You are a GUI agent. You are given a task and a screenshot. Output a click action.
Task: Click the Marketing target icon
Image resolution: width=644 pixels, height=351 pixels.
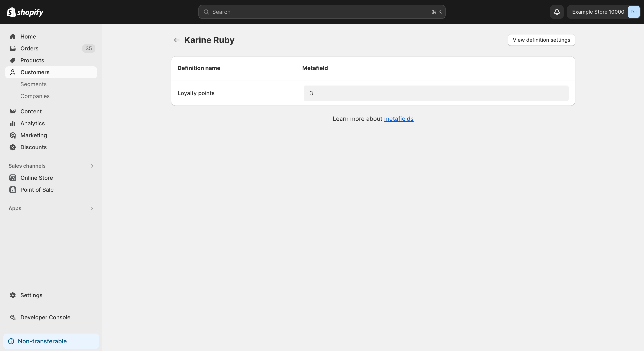tap(13, 135)
